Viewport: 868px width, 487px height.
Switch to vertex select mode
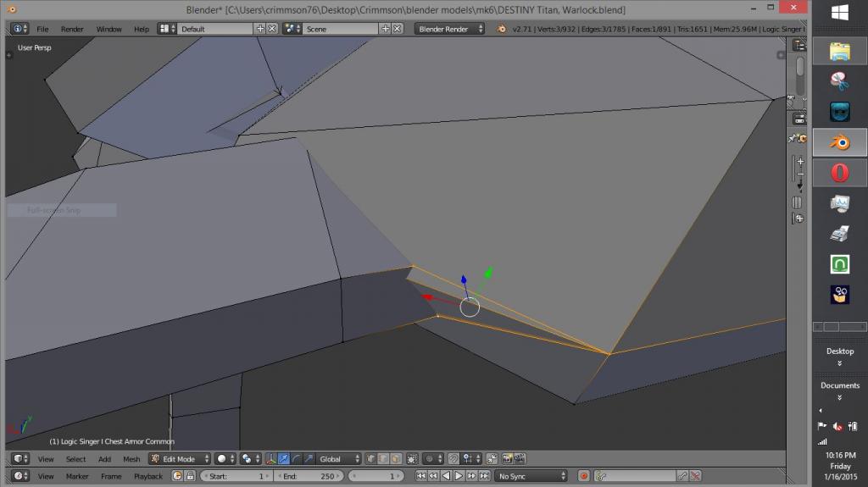click(370, 459)
